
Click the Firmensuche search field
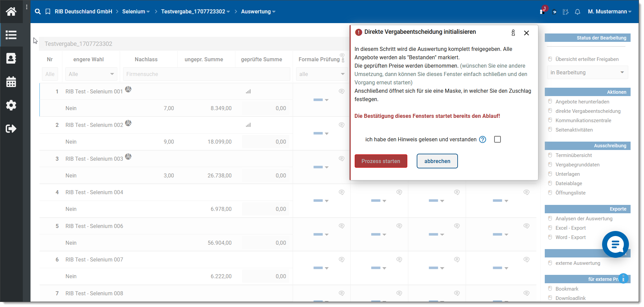point(207,74)
